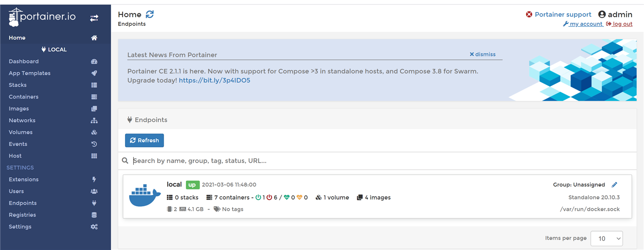Click /var/run/docker.sock text
This screenshot has height=250, width=644.
(x=590, y=209)
